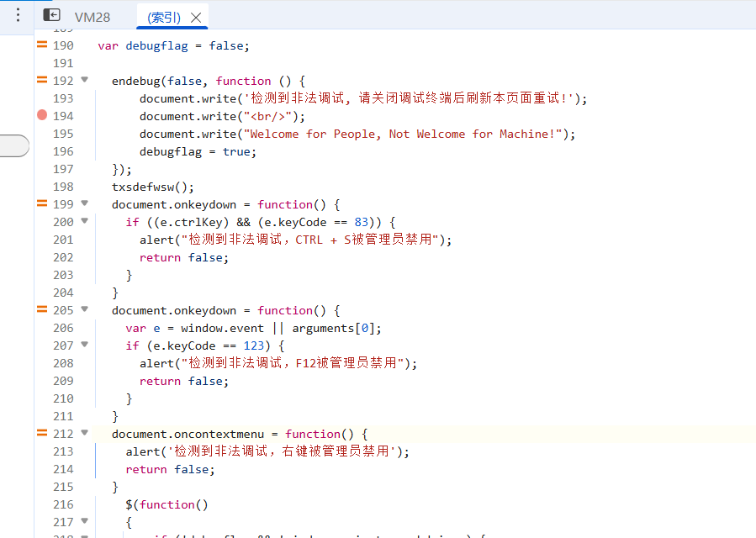Fold the if block at line 207

click(85, 344)
